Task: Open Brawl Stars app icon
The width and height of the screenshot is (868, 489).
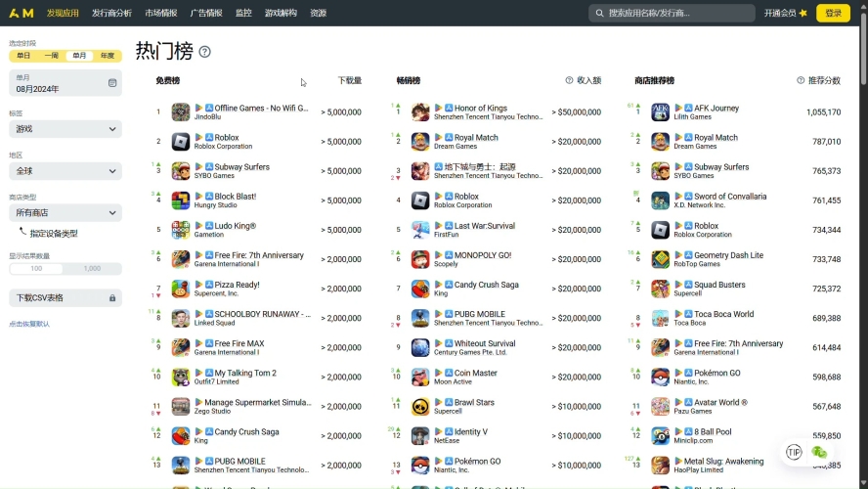Action: click(420, 407)
